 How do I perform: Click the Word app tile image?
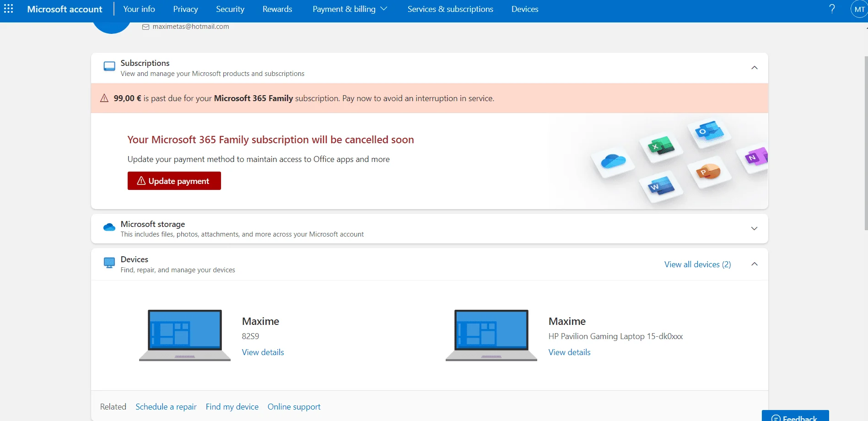[661, 186]
